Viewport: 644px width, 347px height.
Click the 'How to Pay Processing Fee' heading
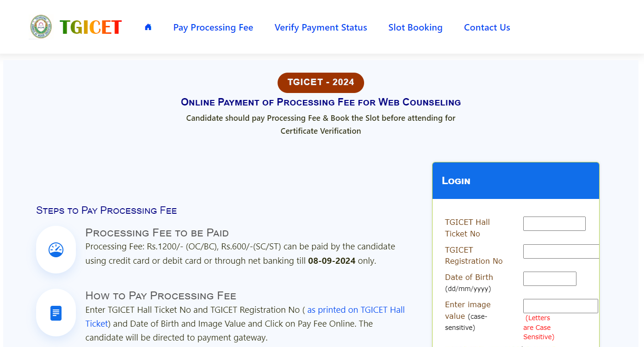pyautogui.click(x=161, y=296)
